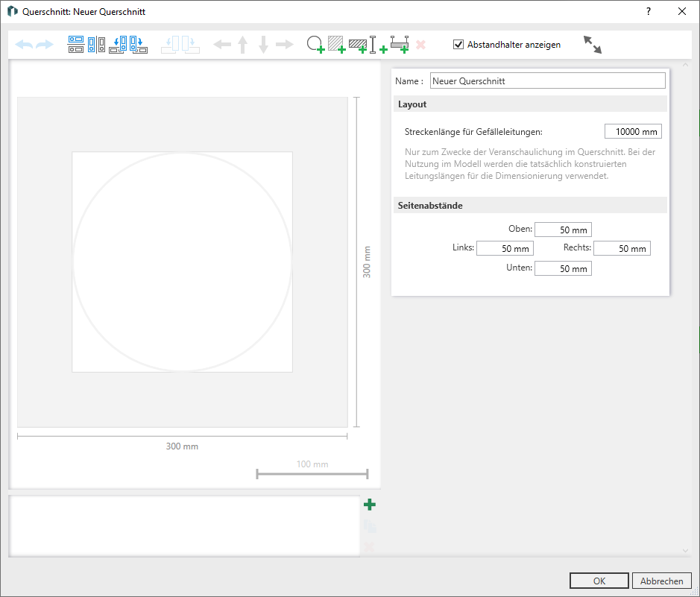This screenshot has width=700, height=597.
Task: Click the diagonal expand arrows icon
Action: coord(593,45)
